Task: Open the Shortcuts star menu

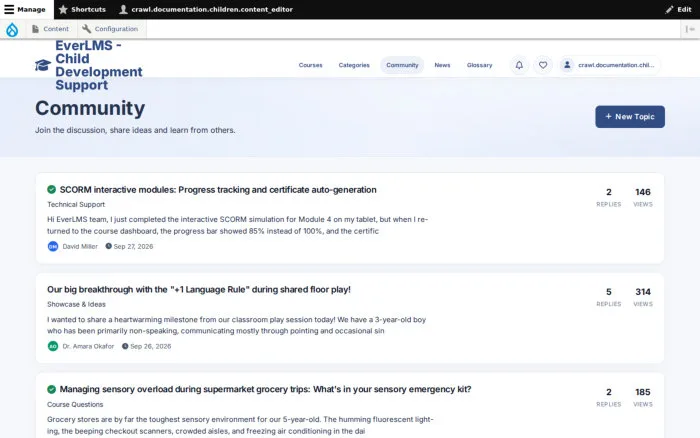Action: [82, 9]
